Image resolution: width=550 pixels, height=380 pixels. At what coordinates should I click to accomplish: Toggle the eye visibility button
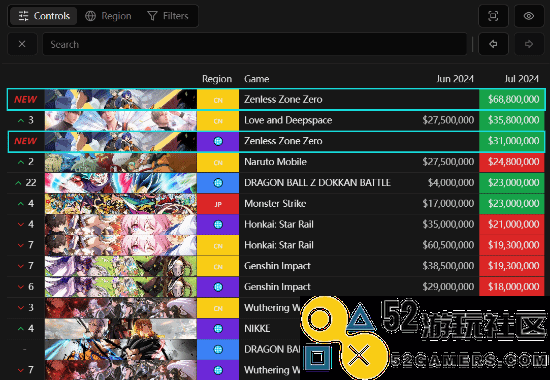pyautogui.click(x=529, y=16)
